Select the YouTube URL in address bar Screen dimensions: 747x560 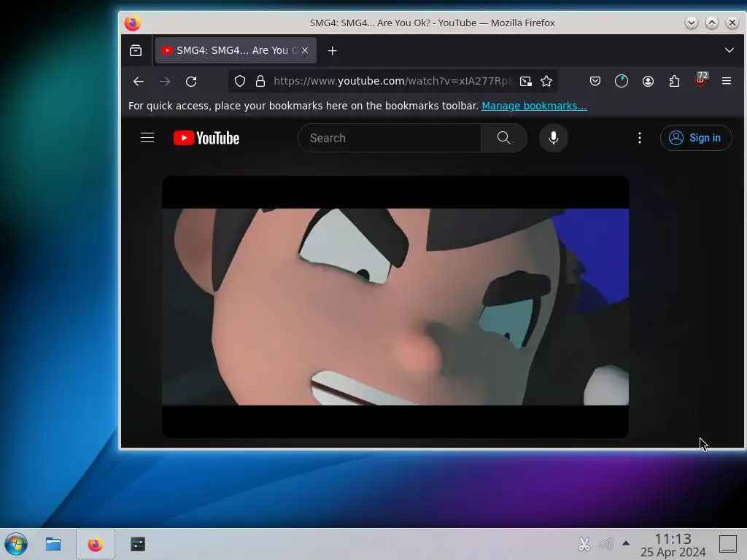(x=392, y=82)
